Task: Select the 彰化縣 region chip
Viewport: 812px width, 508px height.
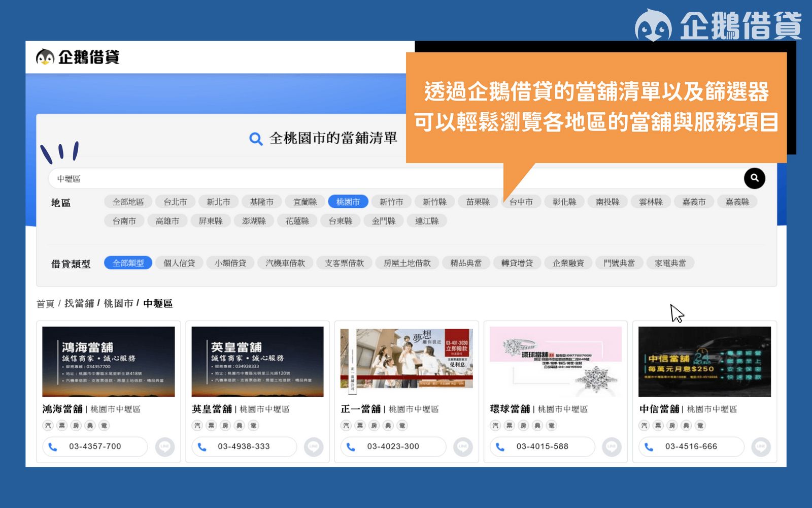Action: pyautogui.click(x=564, y=202)
